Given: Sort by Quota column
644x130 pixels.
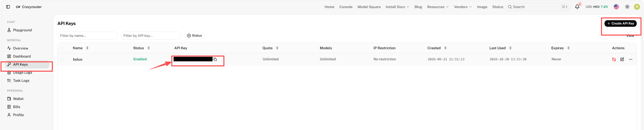Looking at the screenshot, I should tap(270, 48).
